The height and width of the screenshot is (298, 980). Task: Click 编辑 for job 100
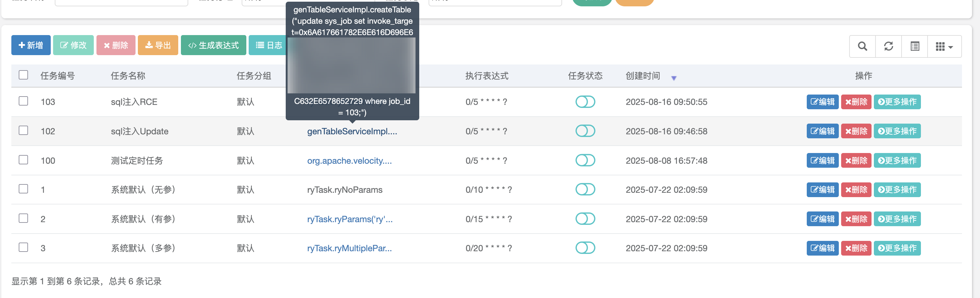click(x=822, y=161)
